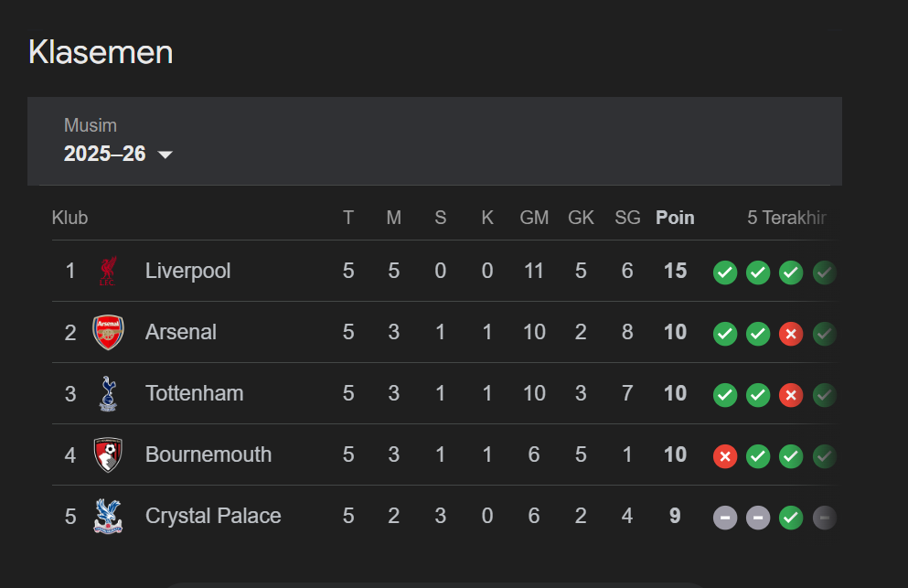Click the Liverpool club crest
908x588 pixels.
point(108,271)
